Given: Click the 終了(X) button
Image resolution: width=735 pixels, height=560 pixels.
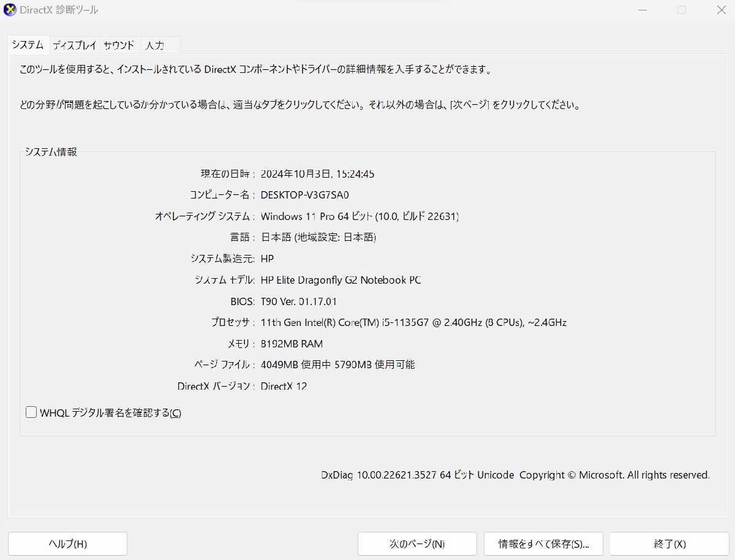Looking at the screenshot, I should click(669, 543).
